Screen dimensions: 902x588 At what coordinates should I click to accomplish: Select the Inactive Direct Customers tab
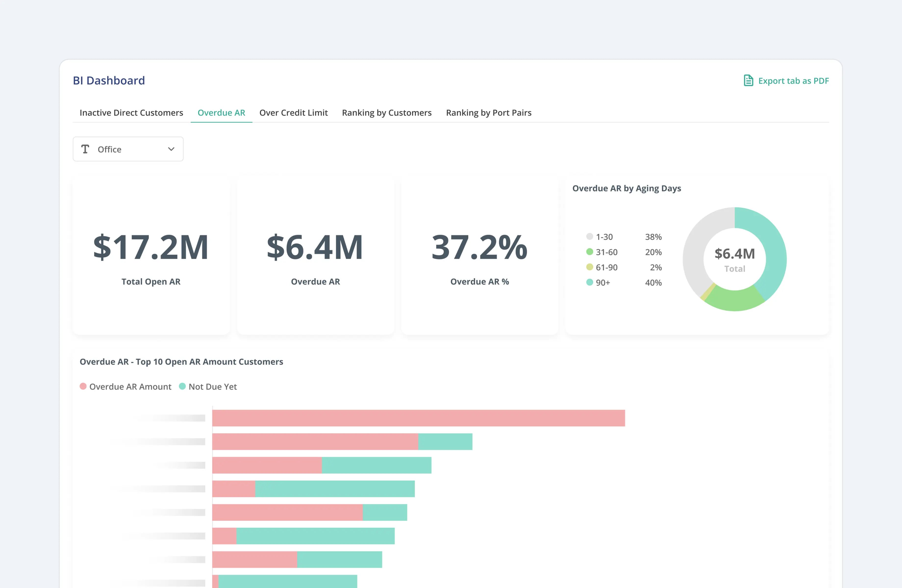point(131,112)
